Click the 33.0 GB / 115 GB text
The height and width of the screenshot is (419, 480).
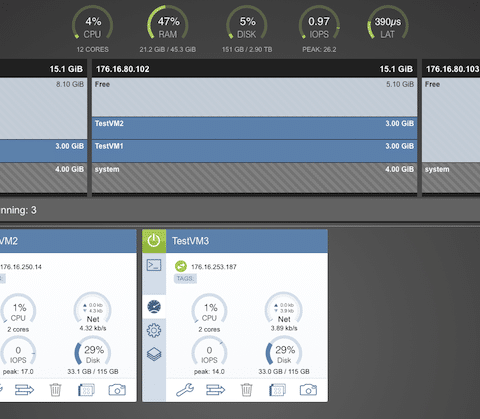tap(284, 371)
